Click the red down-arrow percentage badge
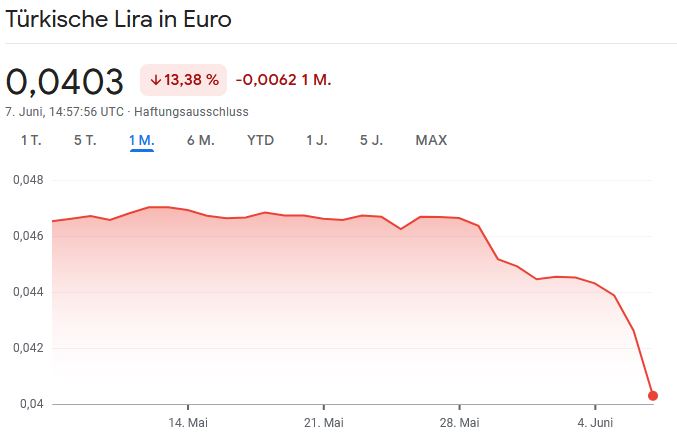This screenshot has width=677, height=442. (184, 80)
